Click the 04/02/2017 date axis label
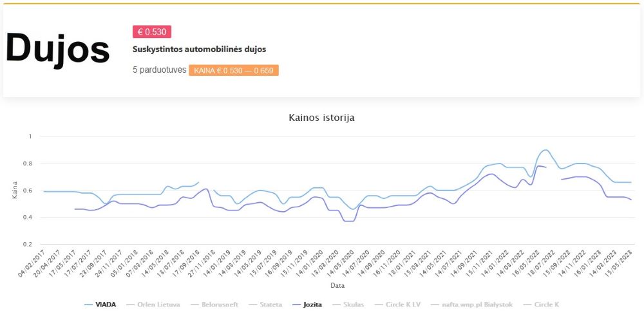 (x=31, y=264)
